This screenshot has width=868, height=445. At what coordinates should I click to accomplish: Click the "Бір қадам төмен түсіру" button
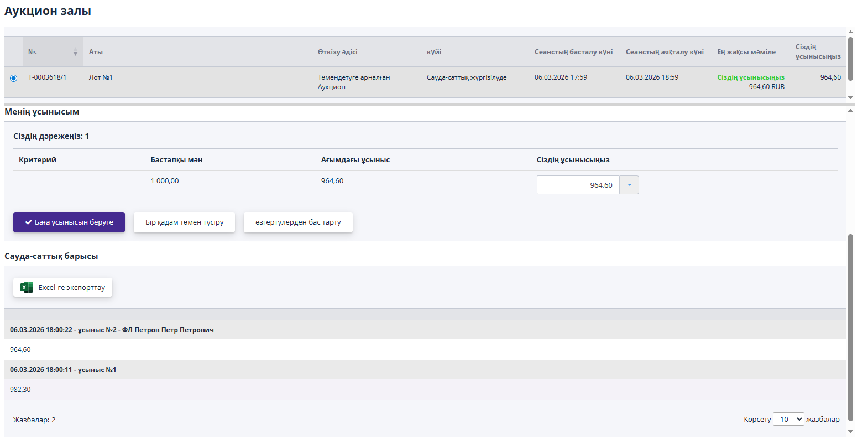(184, 222)
